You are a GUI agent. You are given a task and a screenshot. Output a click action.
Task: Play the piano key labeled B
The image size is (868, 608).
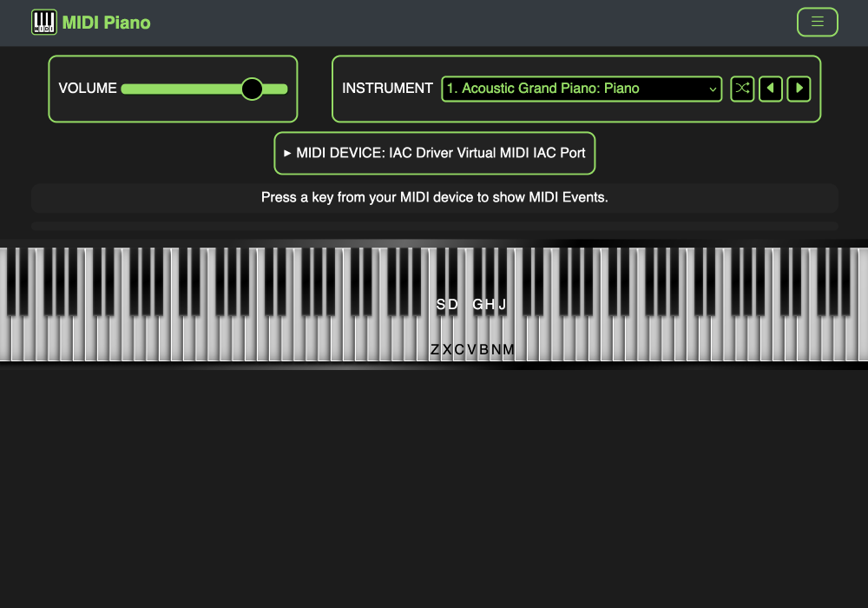(x=483, y=340)
